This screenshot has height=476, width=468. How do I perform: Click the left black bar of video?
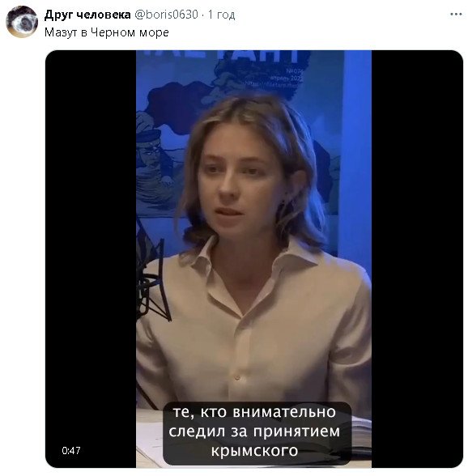click(91, 259)
